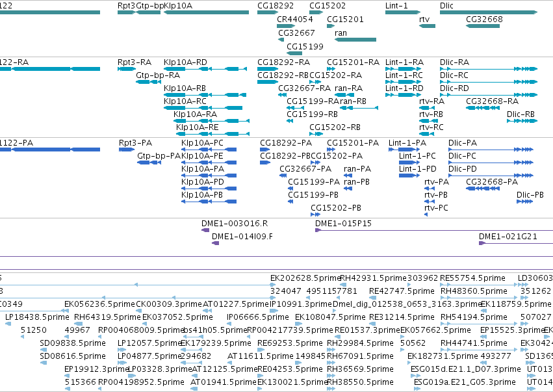Select transcript CG32667-RA

pos(282,95)
